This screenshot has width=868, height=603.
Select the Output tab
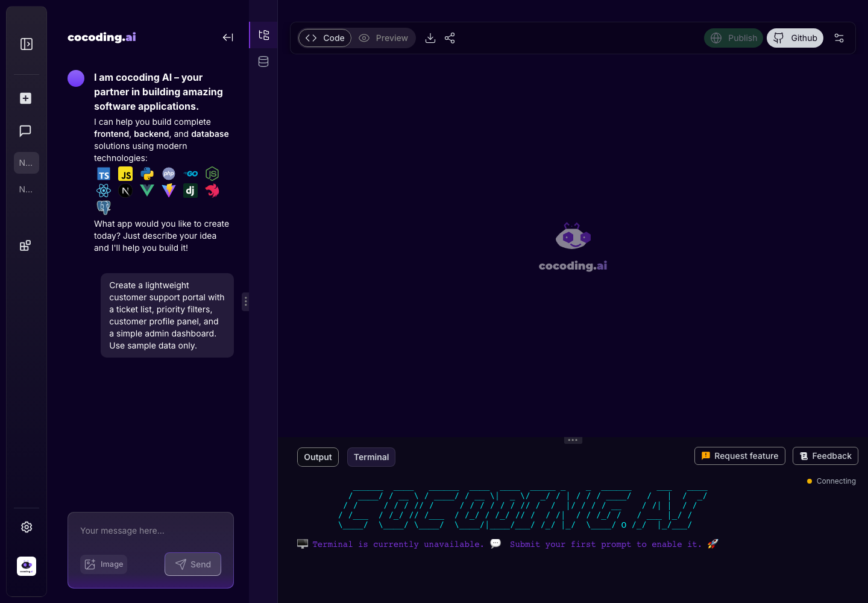318,457
